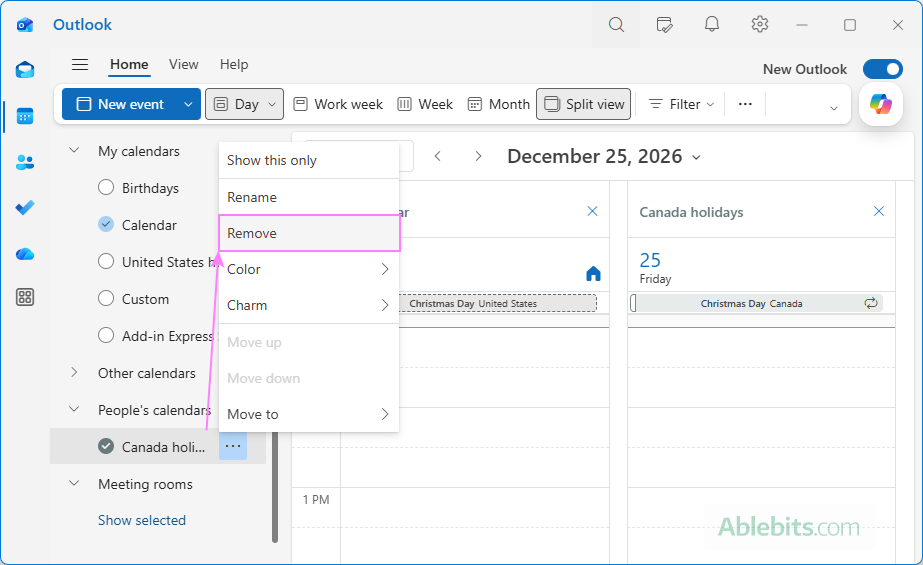
Task: Open Copilot colorful icon
Action: (x=881, y=104)
